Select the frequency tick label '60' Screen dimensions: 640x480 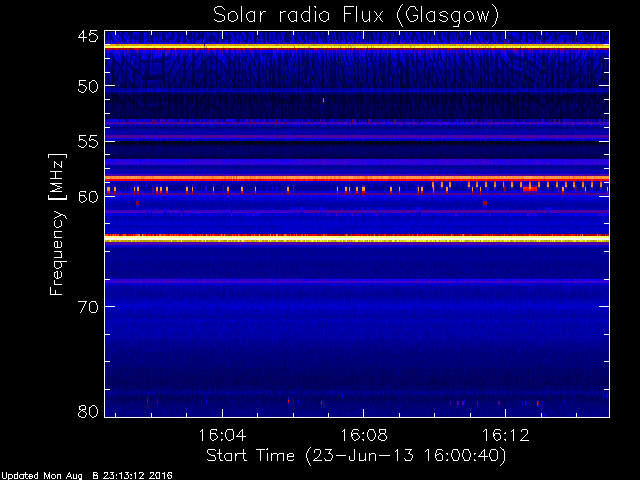[x=88, y=197]
